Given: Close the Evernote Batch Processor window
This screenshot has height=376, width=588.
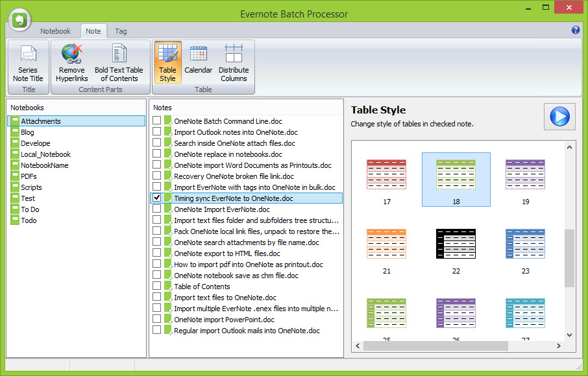Looking at the screenshot, I should [569, 8].
